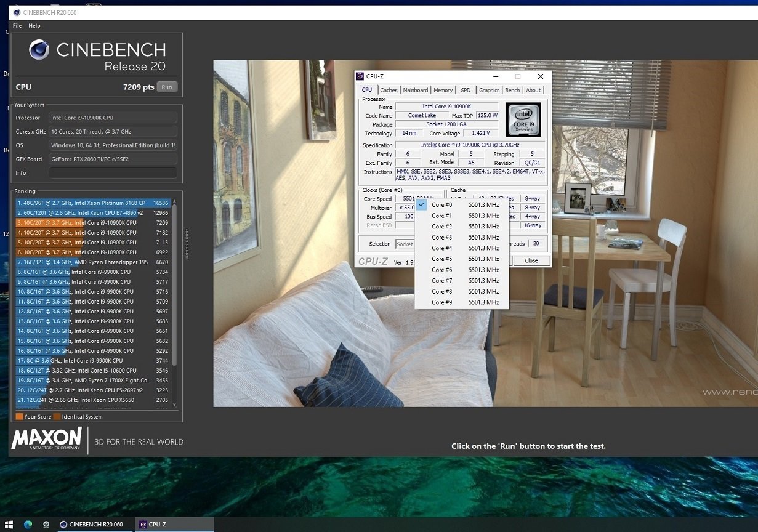Choose Core #4 in the popup menu

(x=462, y=248)
